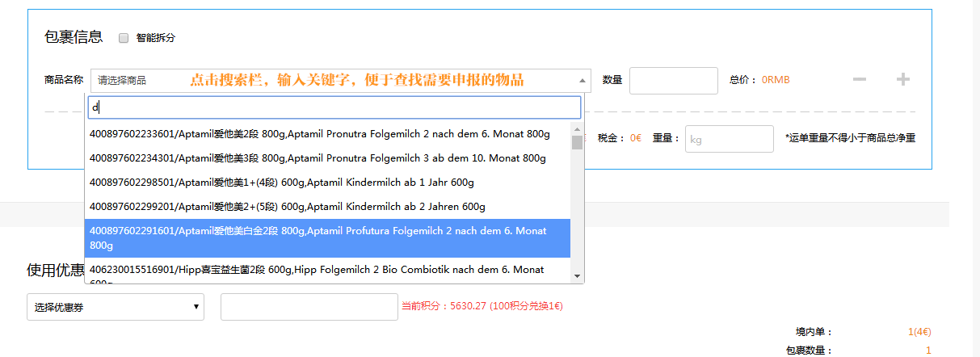Pick highlighted Aptamil爱他美白金2段 800g option
This screenshot has width=980, height=357.
[328, 238]
